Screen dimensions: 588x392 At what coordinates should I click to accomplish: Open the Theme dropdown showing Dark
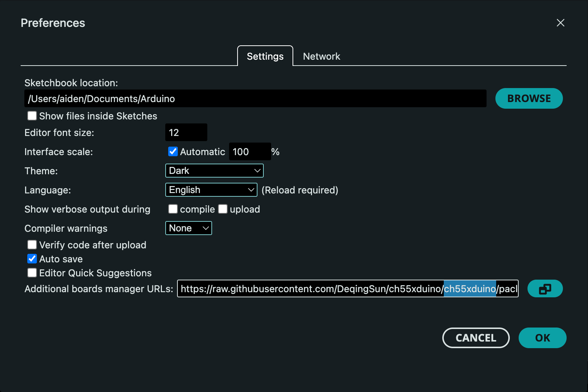(x=214, y=171)
